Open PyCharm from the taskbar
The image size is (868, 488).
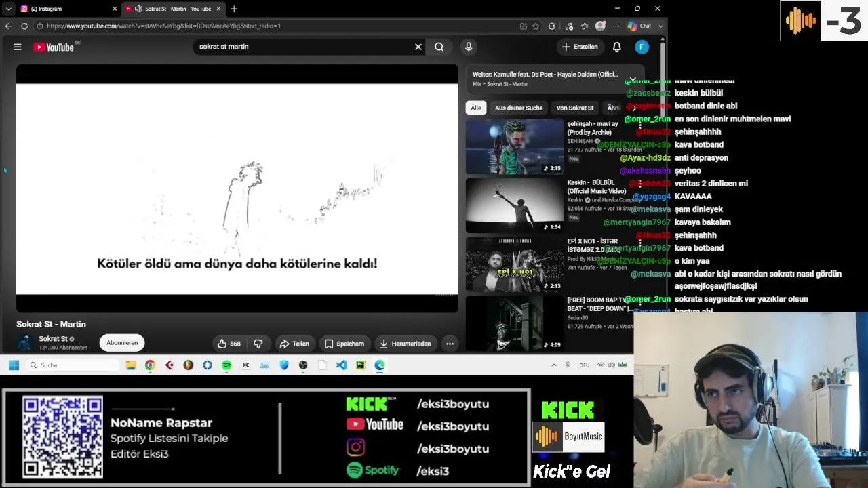click(360, 365)
